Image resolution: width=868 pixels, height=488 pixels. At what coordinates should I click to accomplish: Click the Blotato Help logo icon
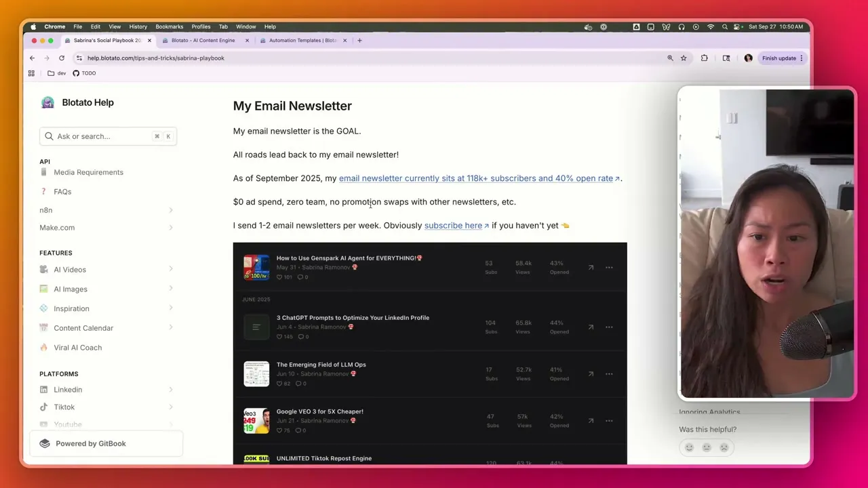47,102
